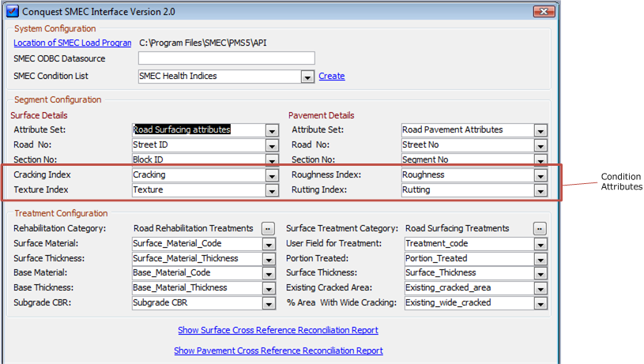Open the % Area With Wide Cracking dropdown
Viewport: 644px width, 364px height.
[540, 303]
